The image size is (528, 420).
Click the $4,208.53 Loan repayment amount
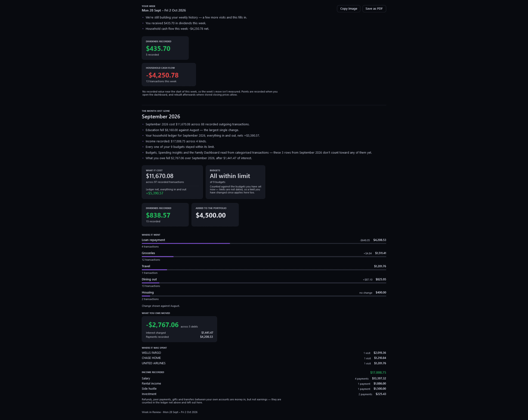click(x=380, y=240)
